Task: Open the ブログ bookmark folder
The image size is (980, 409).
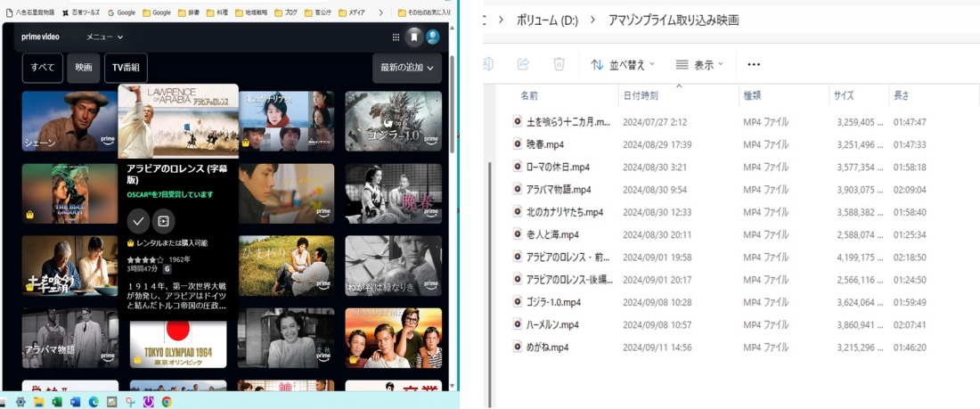Action: 289,12
